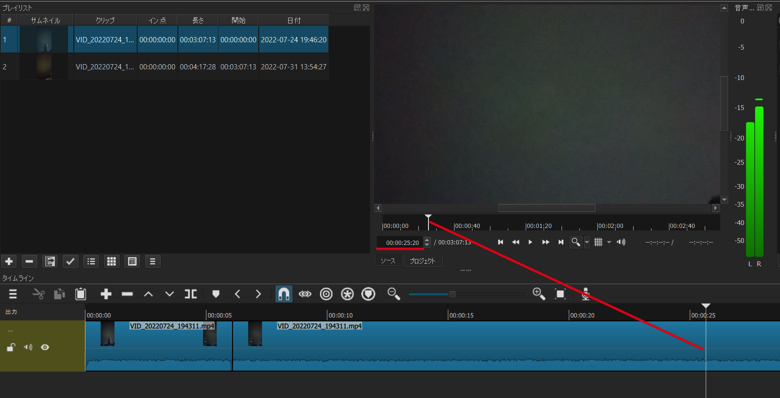Image resolution: width=780 pixels, height=398 pixels.
Task: Click the player play button
Action: pos(530,242)
